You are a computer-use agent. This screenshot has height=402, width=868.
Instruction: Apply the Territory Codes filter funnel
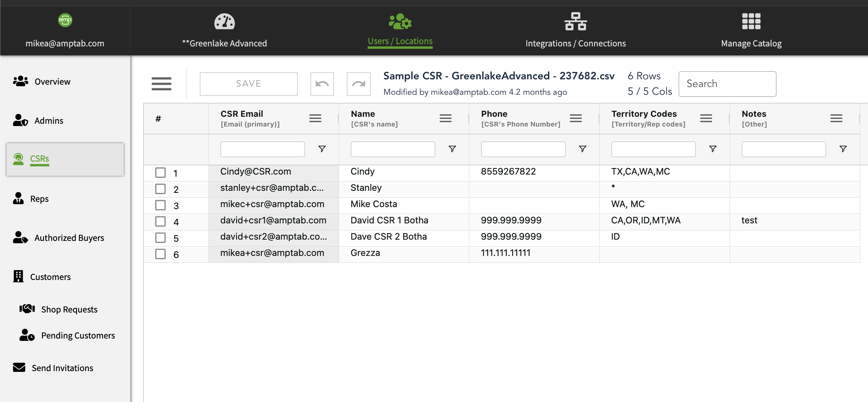pos(713,149)
